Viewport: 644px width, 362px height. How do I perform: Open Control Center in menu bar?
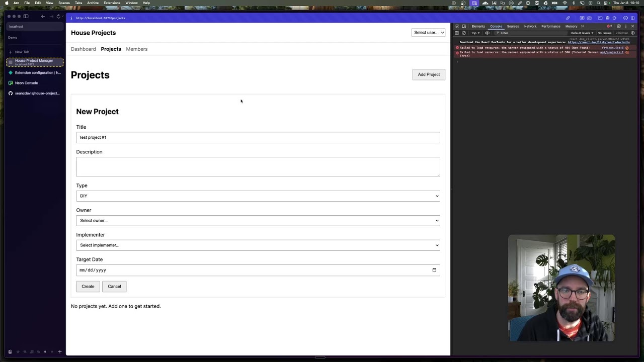coord(605,3)
